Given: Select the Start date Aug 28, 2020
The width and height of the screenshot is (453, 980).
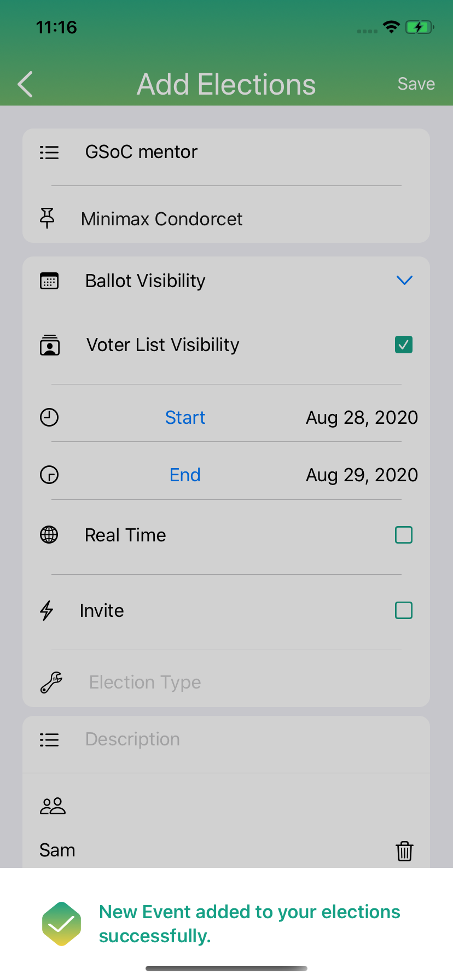Looking at the screenshot, I should pyautogui.click(x=362, y=417).
